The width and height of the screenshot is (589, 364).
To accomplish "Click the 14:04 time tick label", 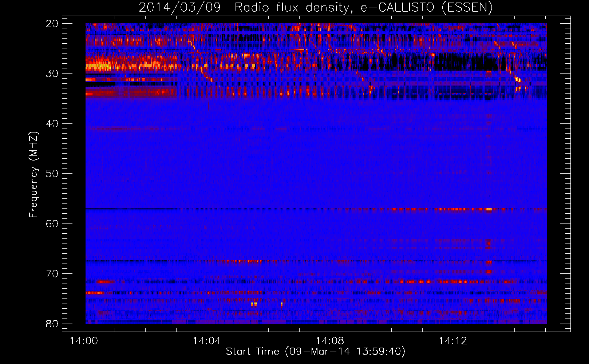I will point(207,341).
